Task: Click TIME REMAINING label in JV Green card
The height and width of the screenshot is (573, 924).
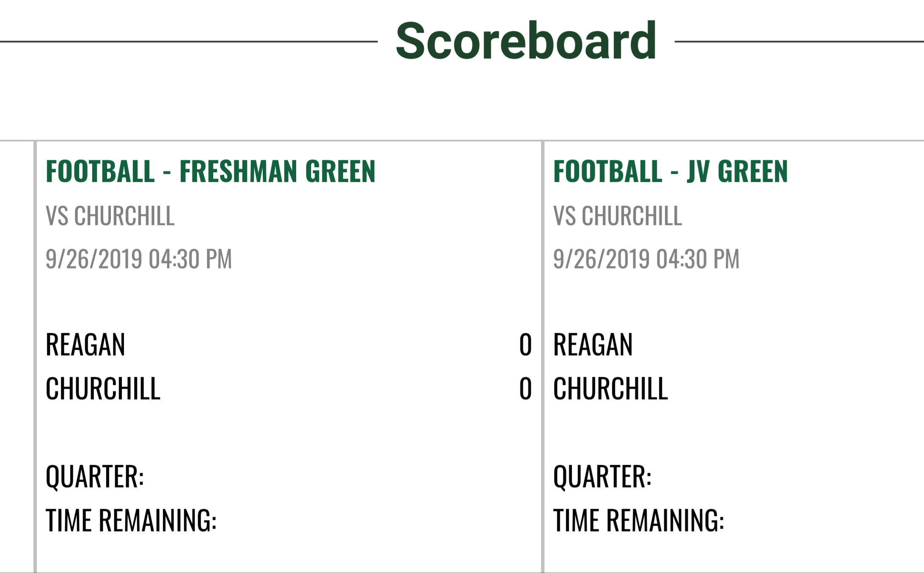Action: [x=638, y=520]
